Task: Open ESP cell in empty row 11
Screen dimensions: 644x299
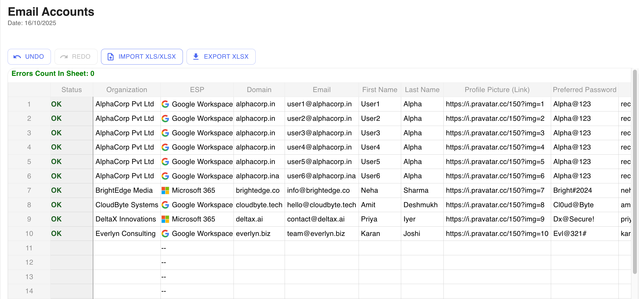Action: click(x=197, y=248)
